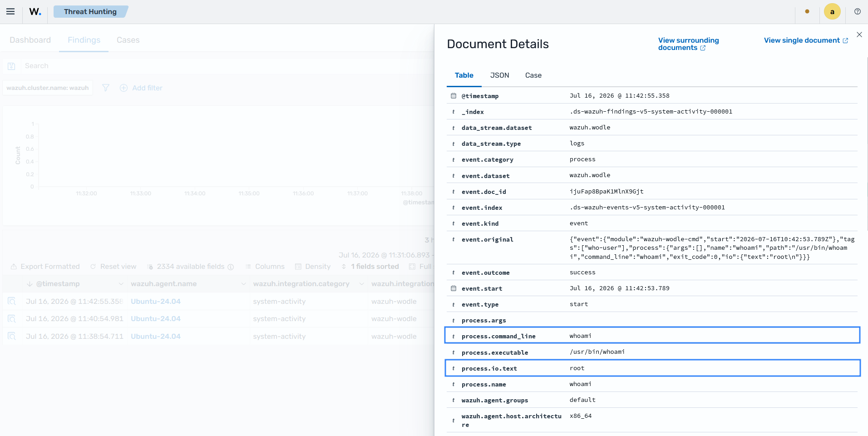Viewport: 868px width, 436px height.
Task: Click Export Formatted button
Action: [x=45, y=267]
